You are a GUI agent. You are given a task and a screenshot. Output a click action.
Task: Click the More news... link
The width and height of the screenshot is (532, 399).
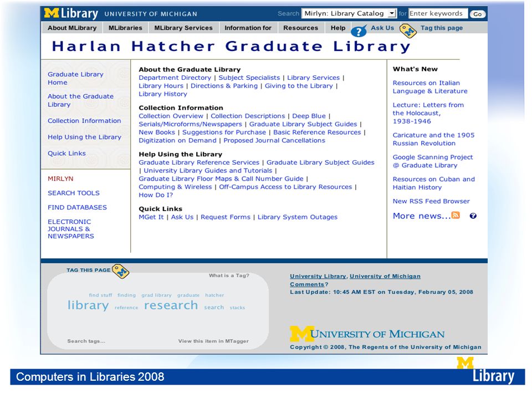click(422, 216)
